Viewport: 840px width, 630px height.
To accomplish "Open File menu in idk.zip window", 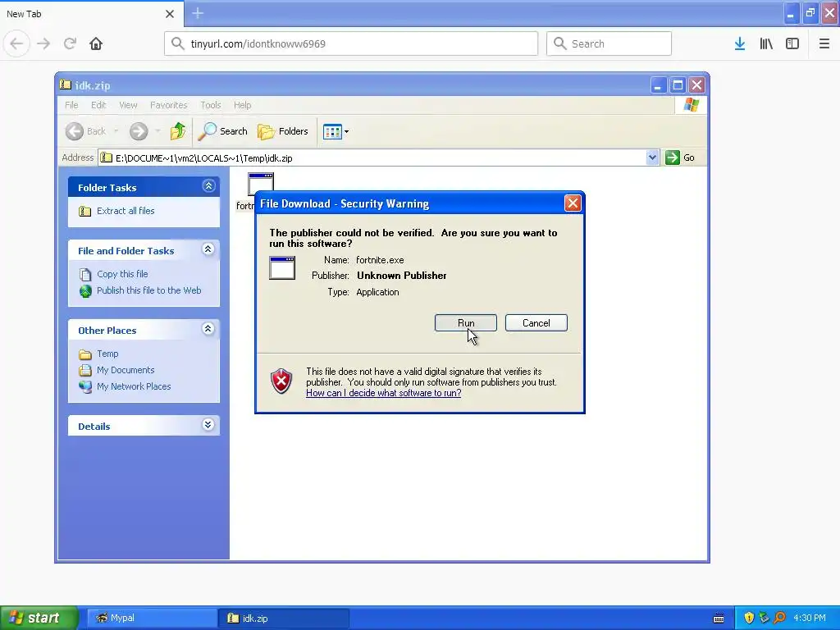I will tap(71, 105).
